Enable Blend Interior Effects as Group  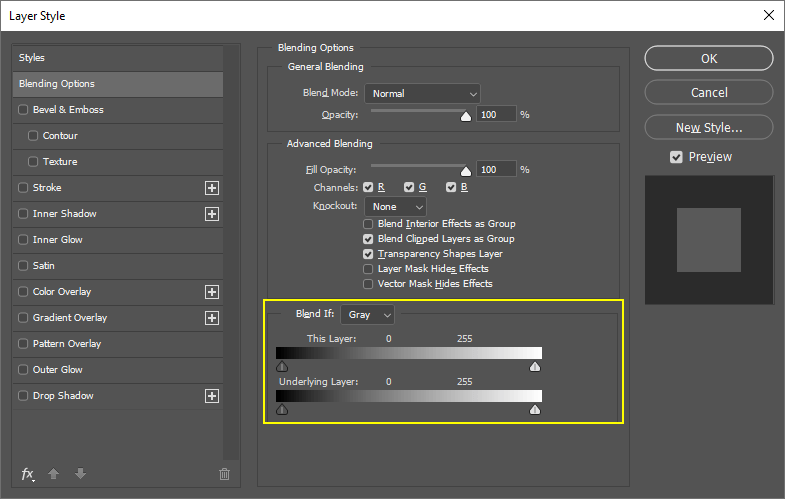pyautogui.click(x=369, y=224)
